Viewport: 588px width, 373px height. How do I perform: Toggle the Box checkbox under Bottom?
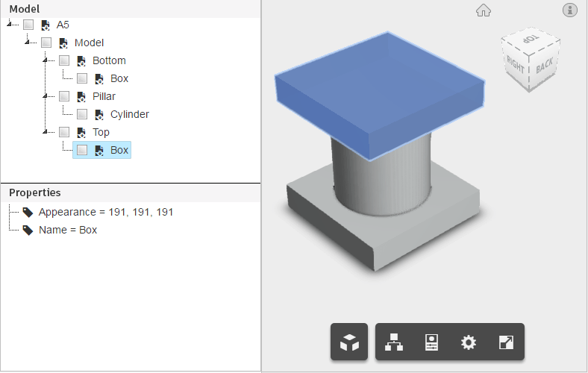(x=82, y=78)
